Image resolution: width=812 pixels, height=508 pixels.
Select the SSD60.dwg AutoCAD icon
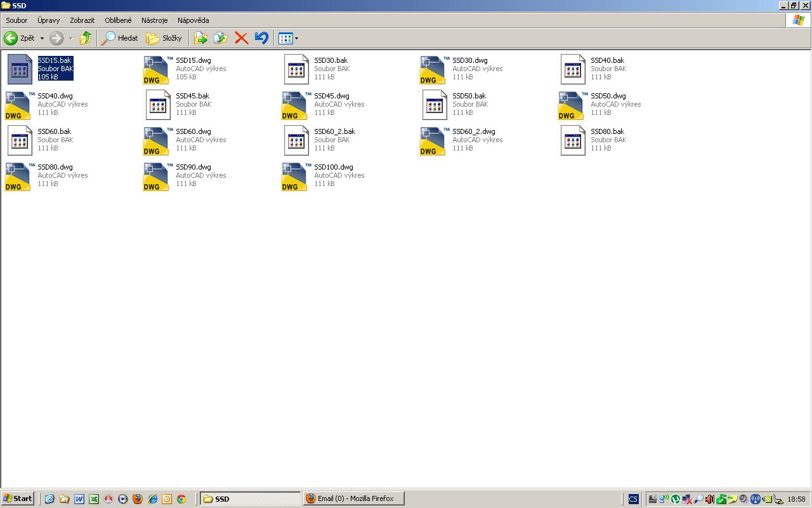point(158,140)
